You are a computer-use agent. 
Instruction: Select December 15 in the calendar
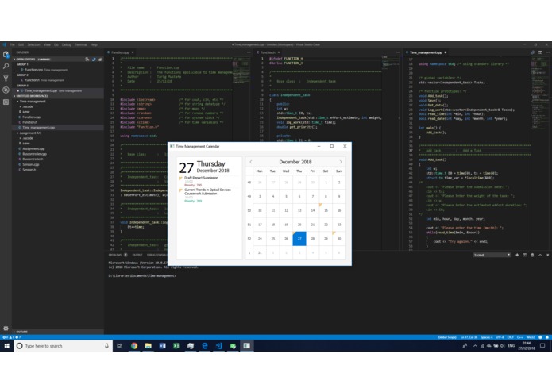326,210
